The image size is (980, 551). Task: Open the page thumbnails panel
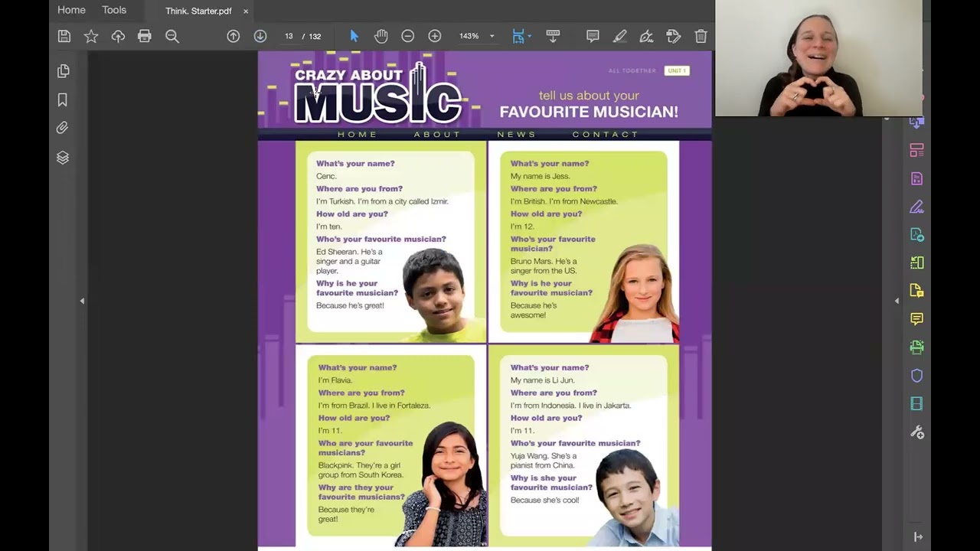point(63,71)
